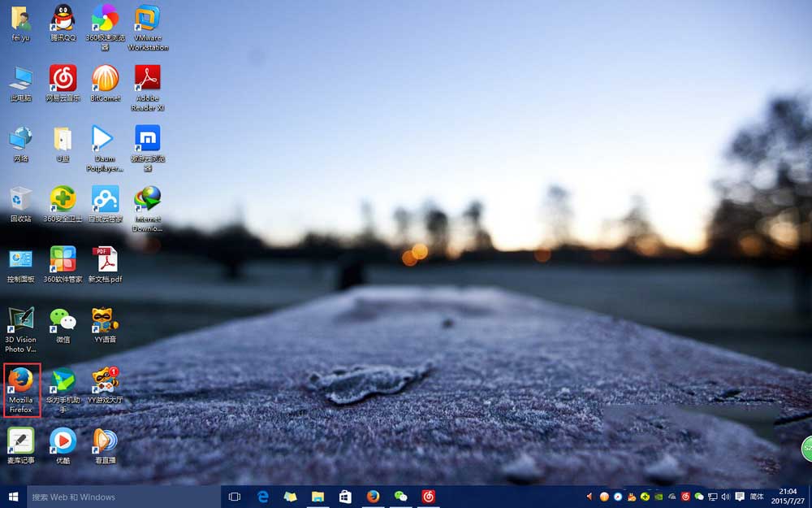Open the 麦库记事 desktop shortcut
Screen dimensions: 812x508
click(21, 446)
